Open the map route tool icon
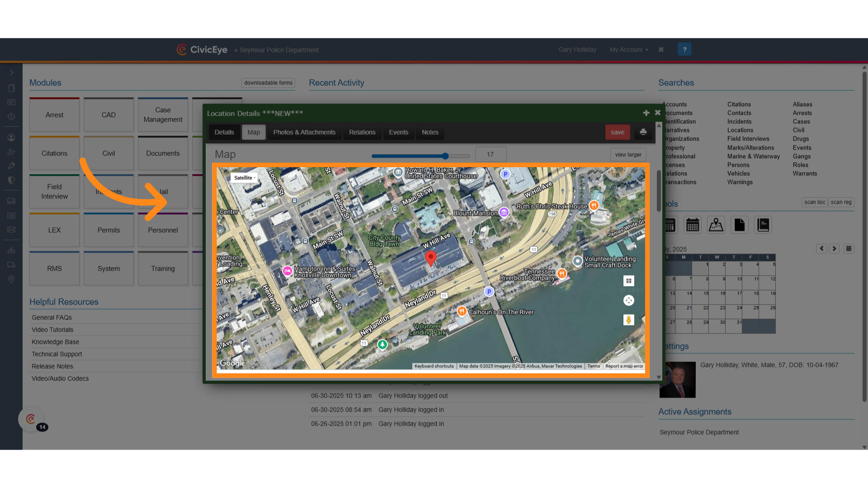 click(x=716, y=225)
